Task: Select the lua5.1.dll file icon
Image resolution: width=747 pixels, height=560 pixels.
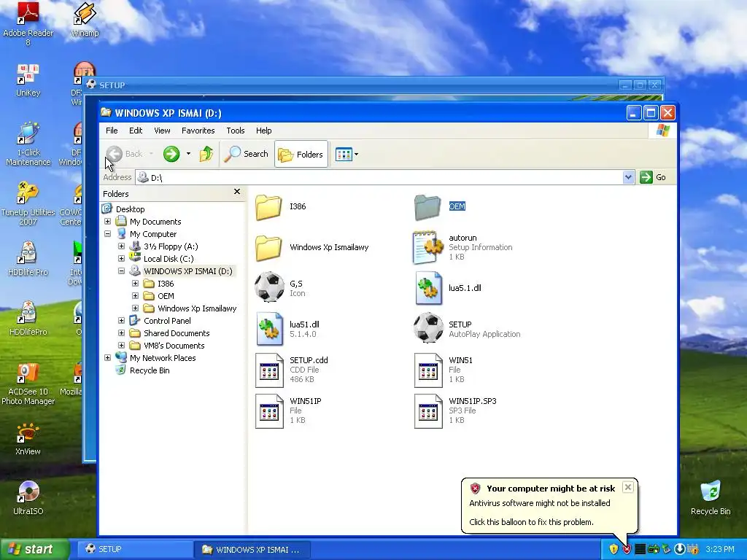Action: (x=427, y=288)
